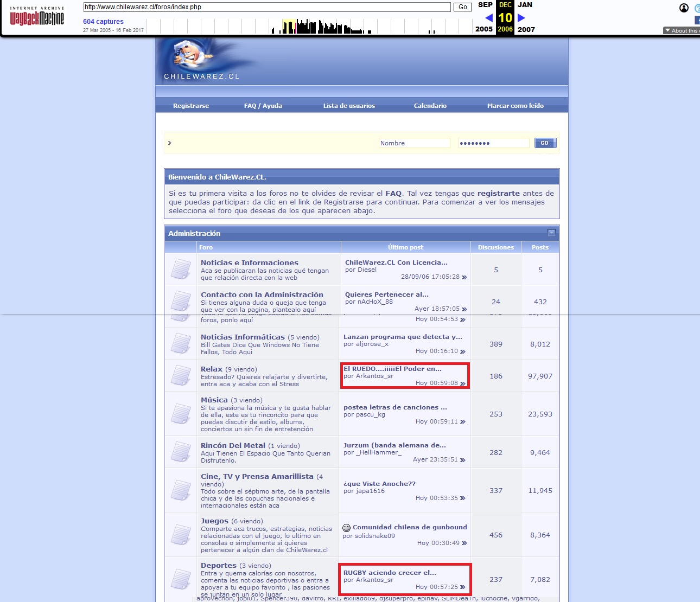700x602 pixels.
Task: Select year 2005 in Wayback toolbar
Action: [x=484, y=29]
